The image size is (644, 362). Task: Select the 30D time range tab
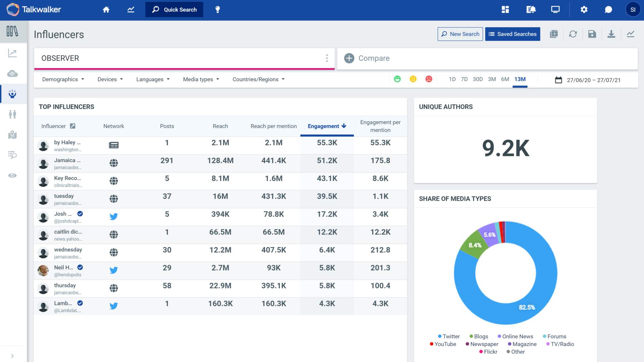tap(478, 79)
